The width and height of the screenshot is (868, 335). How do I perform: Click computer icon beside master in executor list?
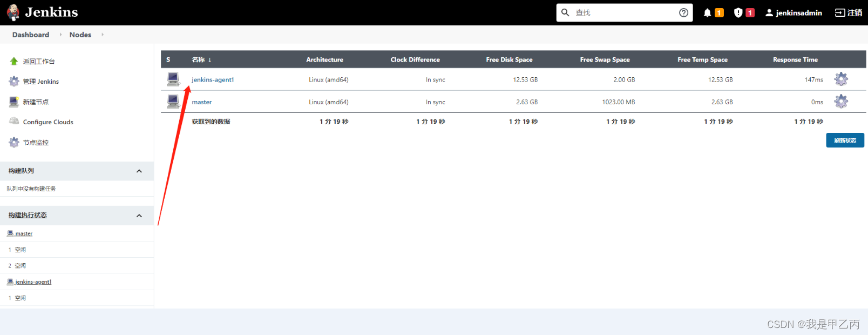10,233
